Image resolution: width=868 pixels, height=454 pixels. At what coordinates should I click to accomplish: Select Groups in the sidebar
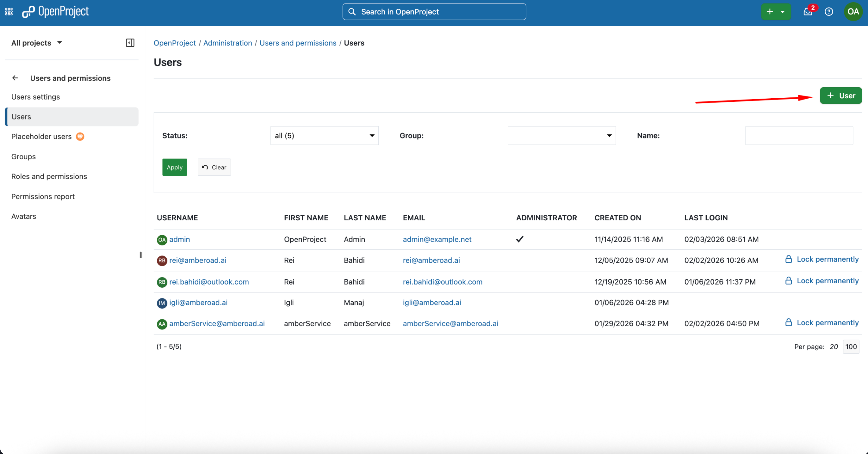24,156
